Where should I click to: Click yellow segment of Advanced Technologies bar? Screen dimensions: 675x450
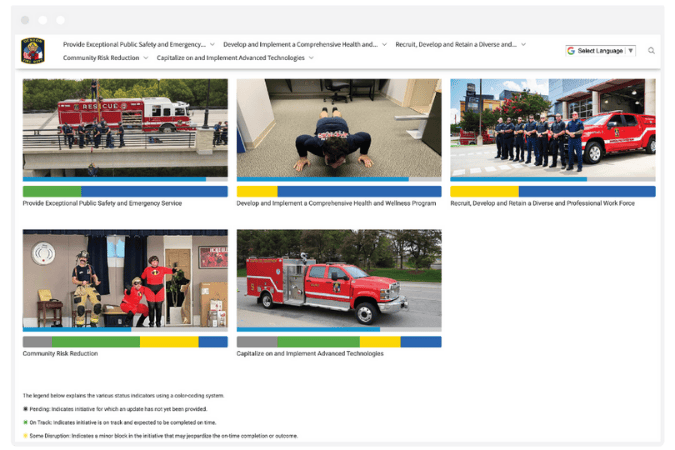(380, 342)
